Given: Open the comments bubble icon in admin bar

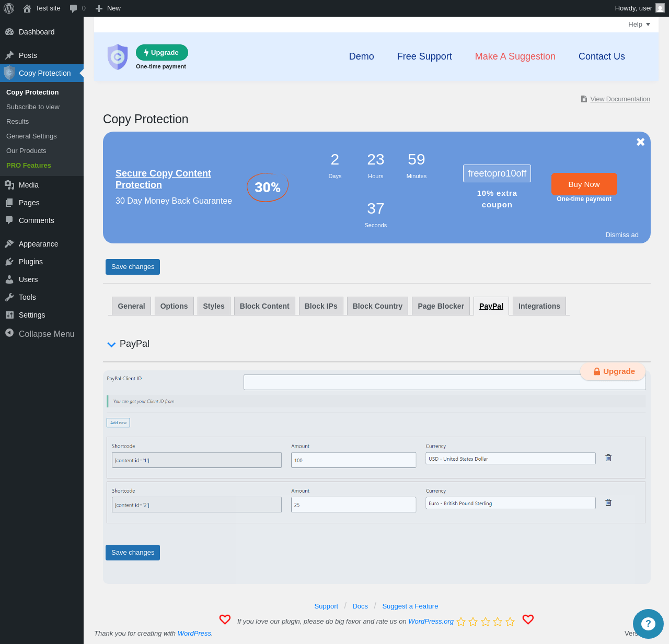Looking at the screenshot, I should (74, 8).
